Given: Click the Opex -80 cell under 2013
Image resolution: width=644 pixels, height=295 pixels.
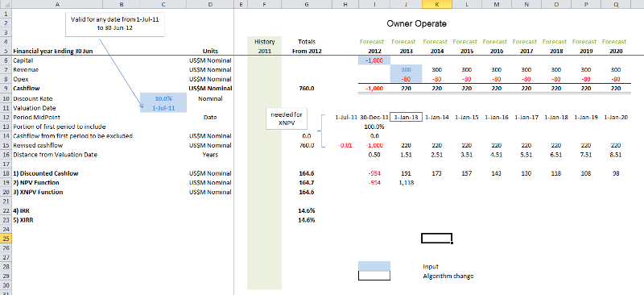Looking at the screenshot, I should tap(406, 79).
